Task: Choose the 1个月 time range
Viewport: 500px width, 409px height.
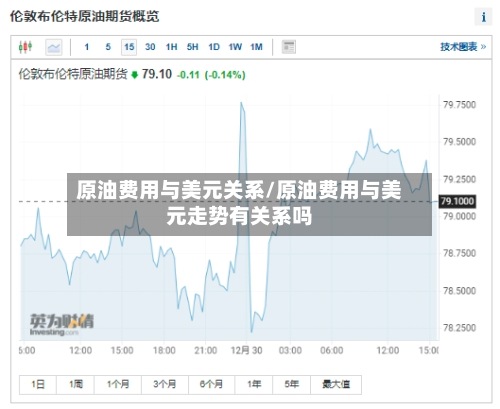Action: tap(118, 385)
